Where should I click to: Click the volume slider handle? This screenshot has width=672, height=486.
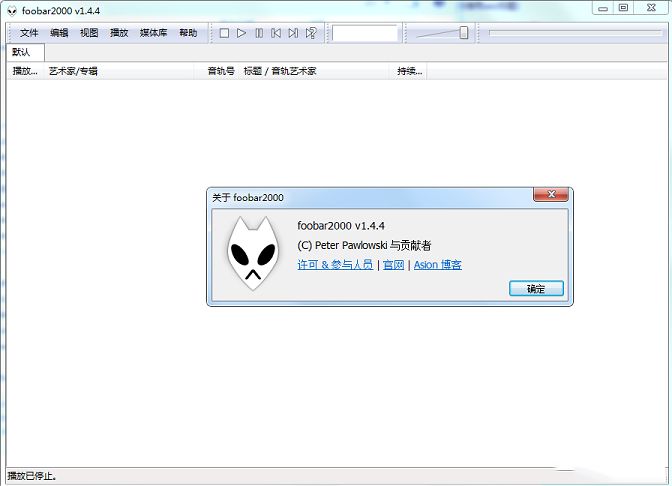click(x=464, y=33)
